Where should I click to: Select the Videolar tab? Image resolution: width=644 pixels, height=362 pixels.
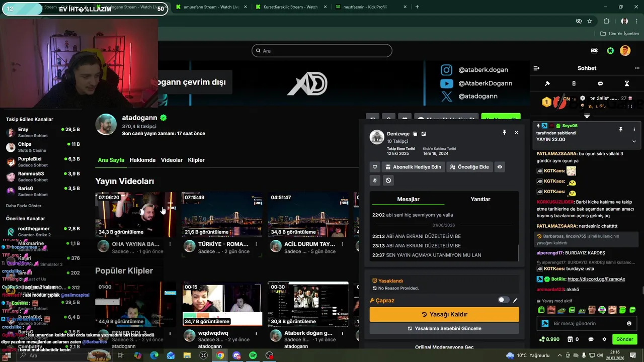(172, 160)
